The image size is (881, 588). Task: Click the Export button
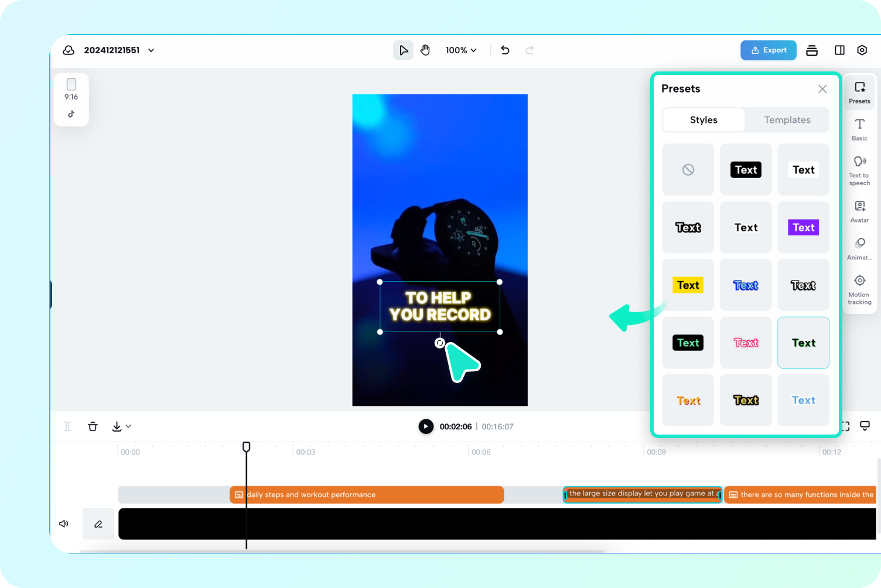(x=768, y=50)
